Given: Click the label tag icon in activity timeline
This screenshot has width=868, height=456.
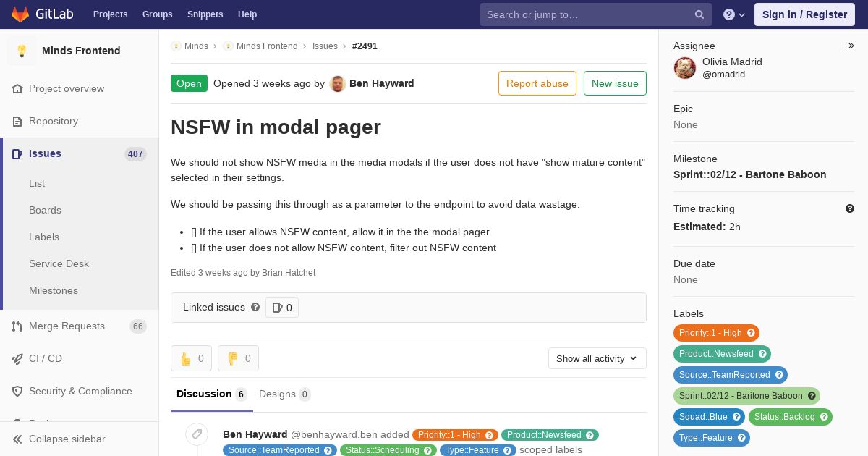Looking at the screenshot, I should coord(196,434).
